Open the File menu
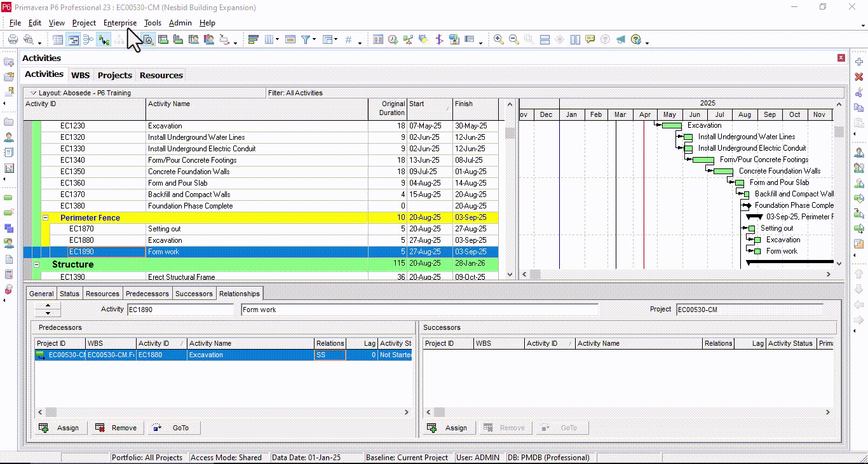Viewport: 868px width, 464px height. point(15,23)
